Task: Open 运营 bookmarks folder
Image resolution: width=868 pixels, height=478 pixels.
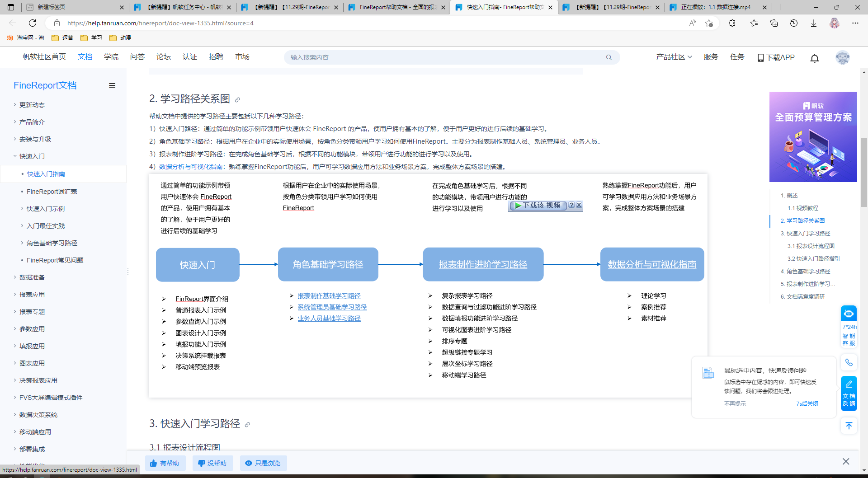Action: pos(63,38)
